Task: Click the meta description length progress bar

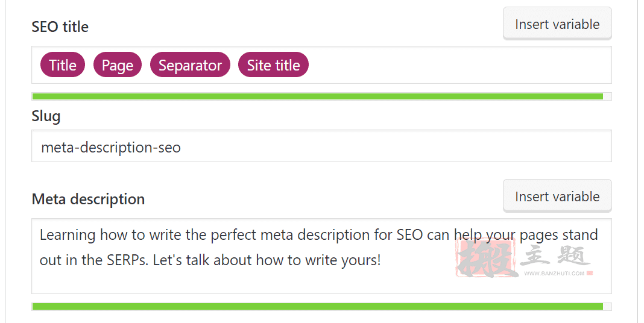Action: point(321,307)
